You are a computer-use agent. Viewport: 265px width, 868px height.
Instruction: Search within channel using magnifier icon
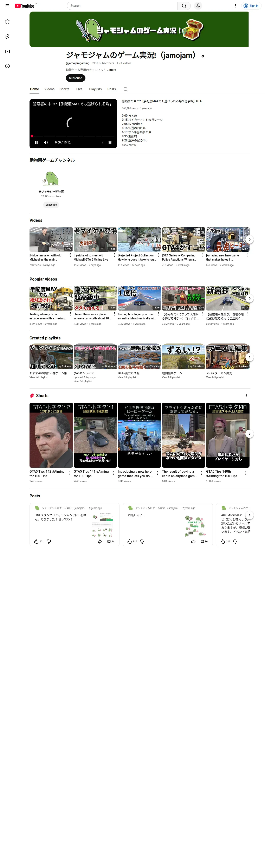coord(126,89)
